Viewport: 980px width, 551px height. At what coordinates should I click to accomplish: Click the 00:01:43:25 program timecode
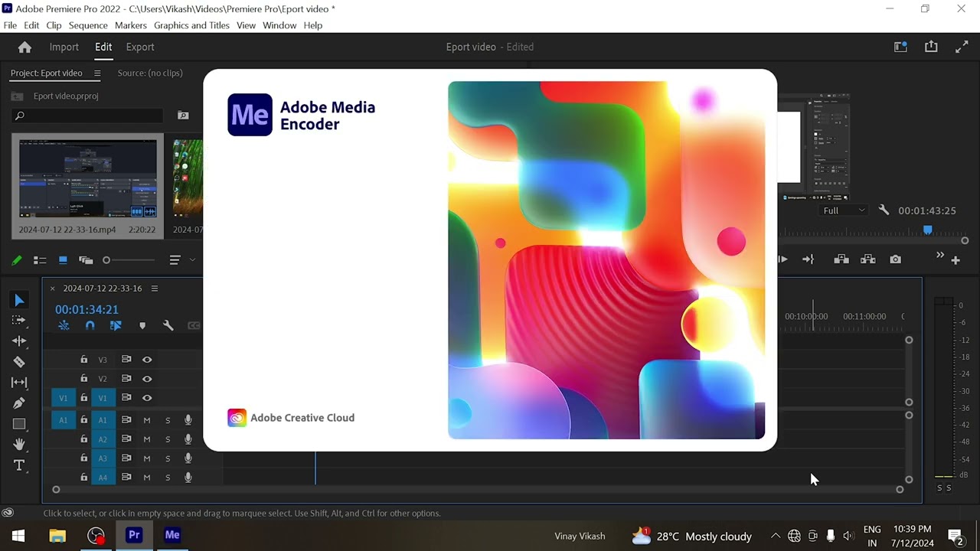pos(927,210)
